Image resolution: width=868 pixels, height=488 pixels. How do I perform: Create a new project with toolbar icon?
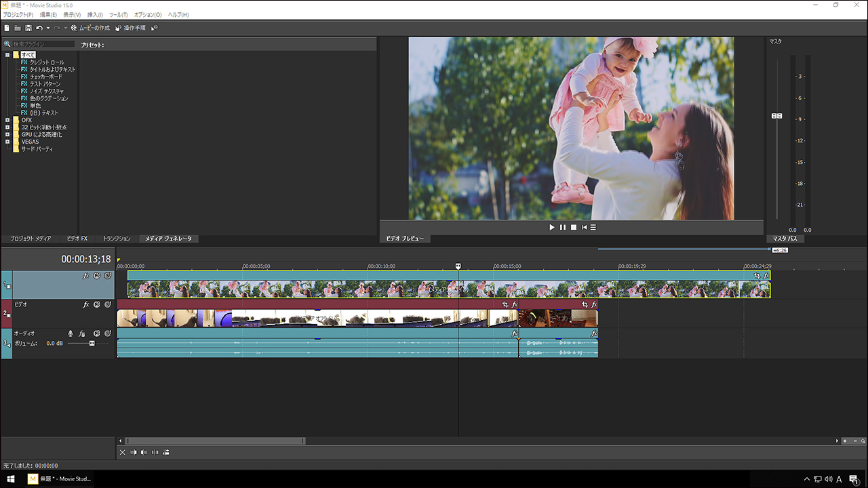point(7,28)
